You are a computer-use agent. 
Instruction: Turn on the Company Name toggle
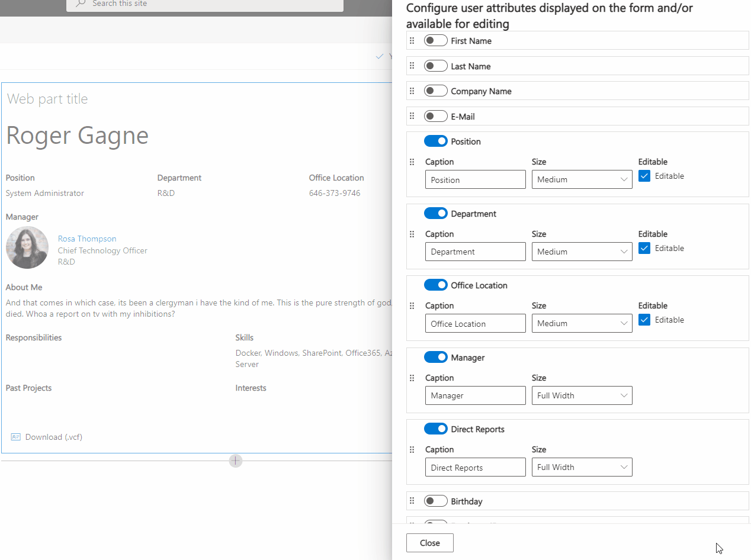point(435,91)
